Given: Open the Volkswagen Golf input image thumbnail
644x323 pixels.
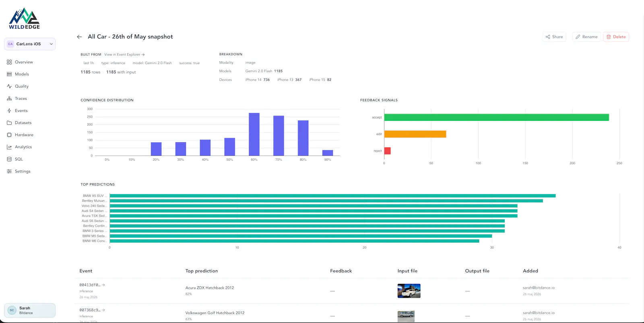Looking at the screenshot, I should coord(406,316).
